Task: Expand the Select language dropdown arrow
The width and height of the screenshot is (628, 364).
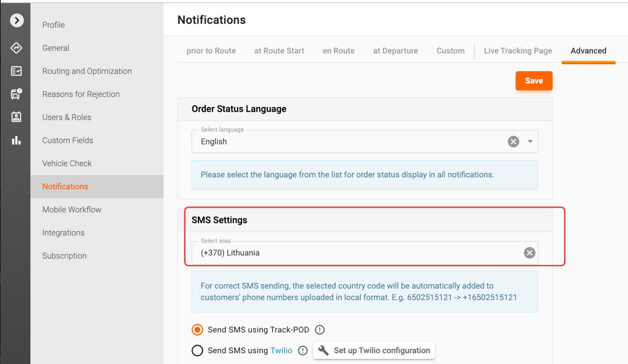Action: (x=530, y=141)
